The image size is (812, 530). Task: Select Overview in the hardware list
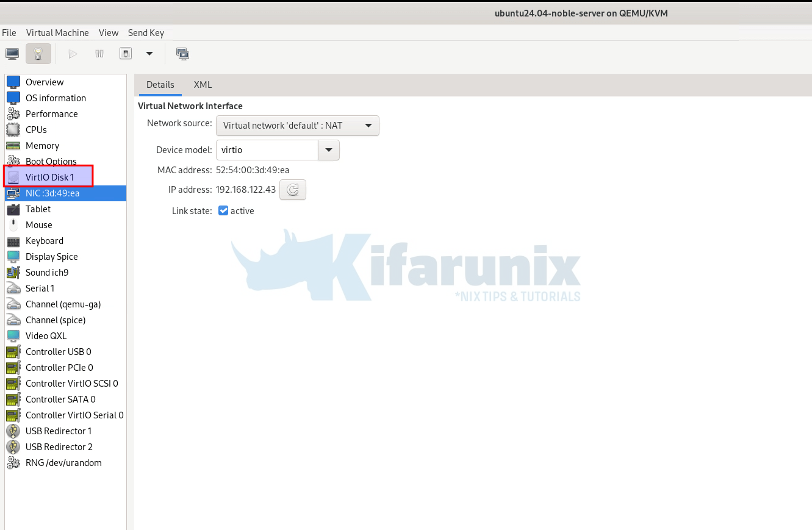[66, 82]
